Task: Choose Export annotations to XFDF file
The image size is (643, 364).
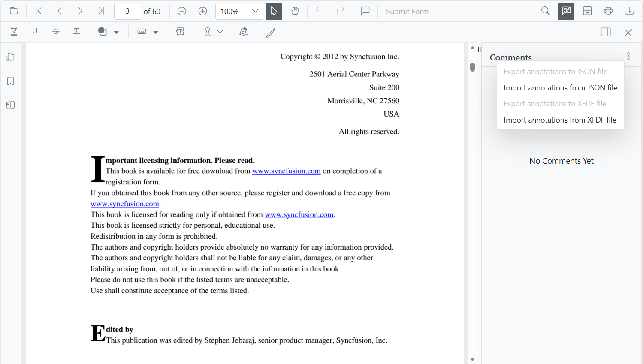Action: (x=560, y=104)
